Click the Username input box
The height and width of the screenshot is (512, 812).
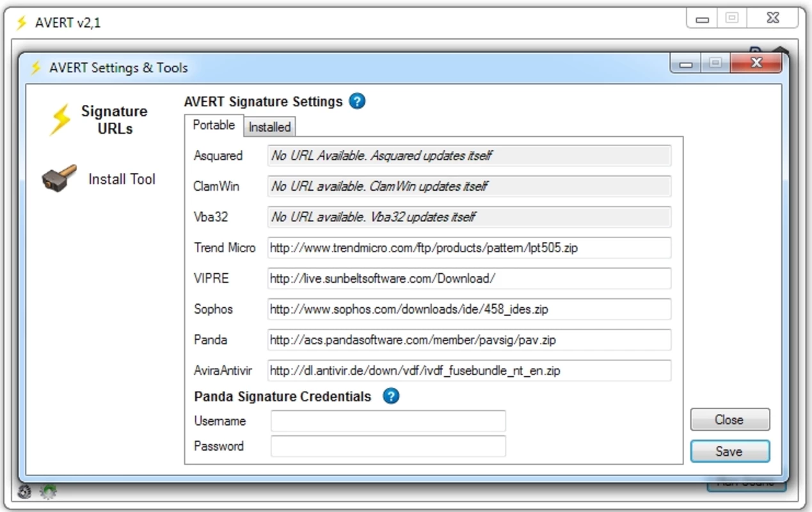pyautogui.click(x=388, y=421)
